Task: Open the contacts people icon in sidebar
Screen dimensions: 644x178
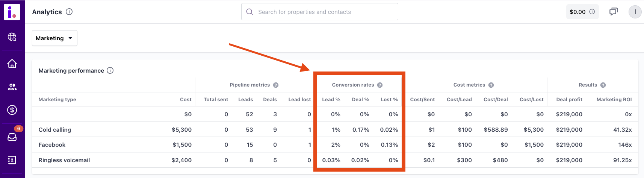Action: coord(12,87)
